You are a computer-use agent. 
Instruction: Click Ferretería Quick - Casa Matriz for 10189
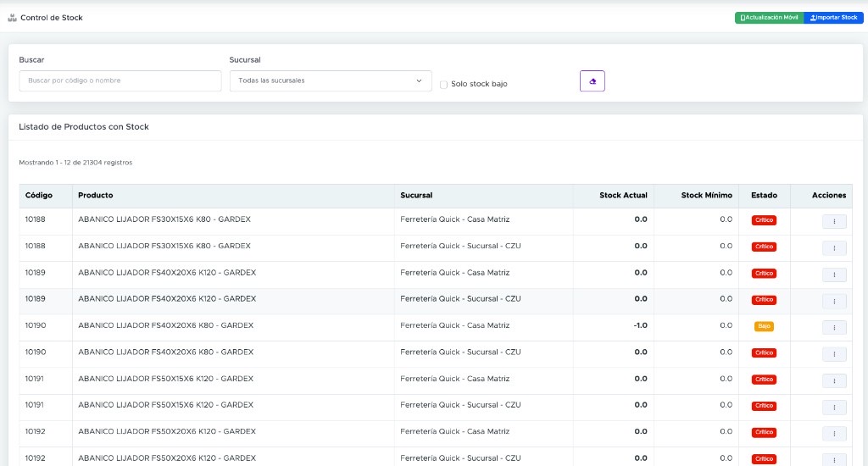click(x=455, y=272)
